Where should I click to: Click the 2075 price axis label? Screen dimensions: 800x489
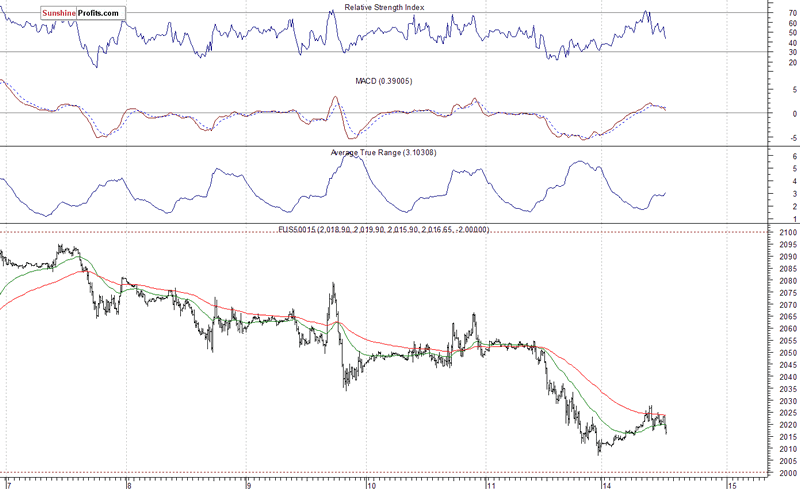point(788,293)
